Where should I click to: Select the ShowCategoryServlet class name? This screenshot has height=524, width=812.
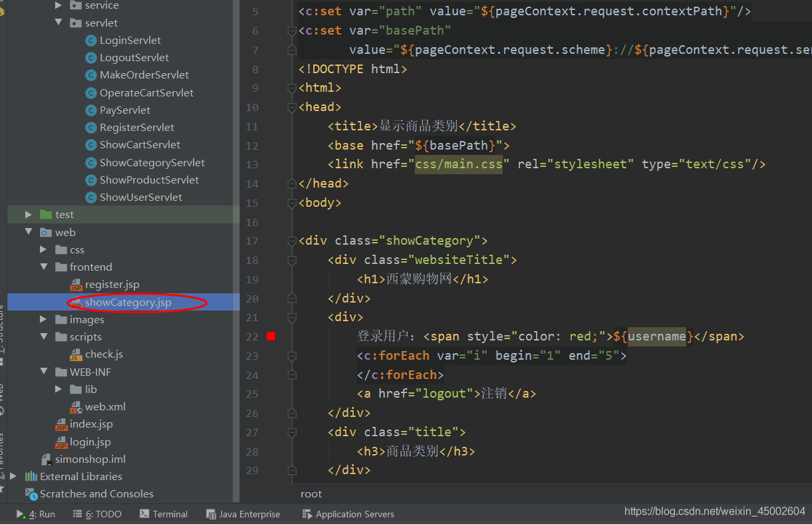coord(152,163)
